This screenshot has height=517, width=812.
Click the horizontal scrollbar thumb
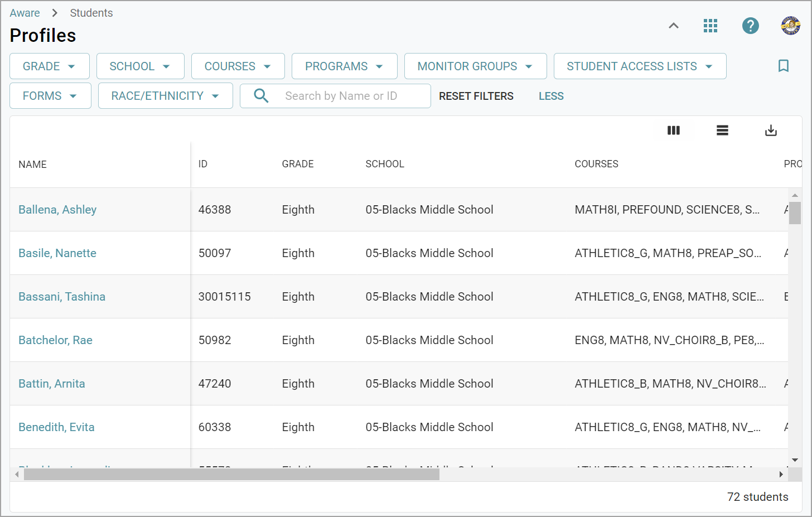[x=231, y=474]
